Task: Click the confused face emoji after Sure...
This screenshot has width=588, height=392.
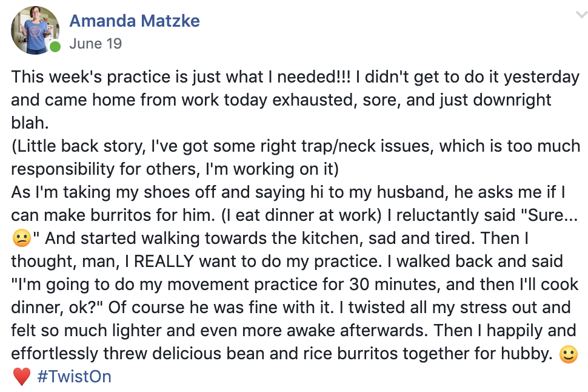Action: click(x=21, y=238)
